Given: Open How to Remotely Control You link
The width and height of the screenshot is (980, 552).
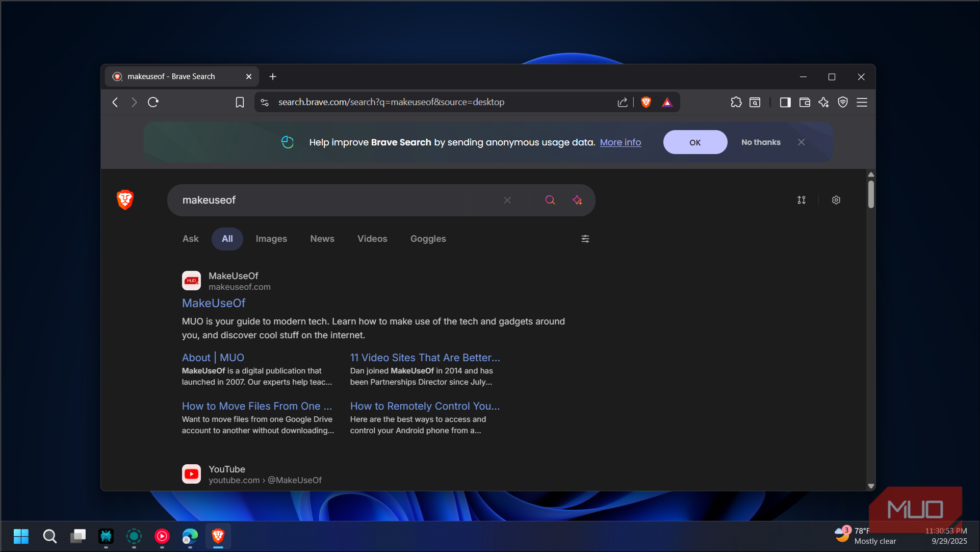Looking at the screenshot, I should click(x=425, y=406).
